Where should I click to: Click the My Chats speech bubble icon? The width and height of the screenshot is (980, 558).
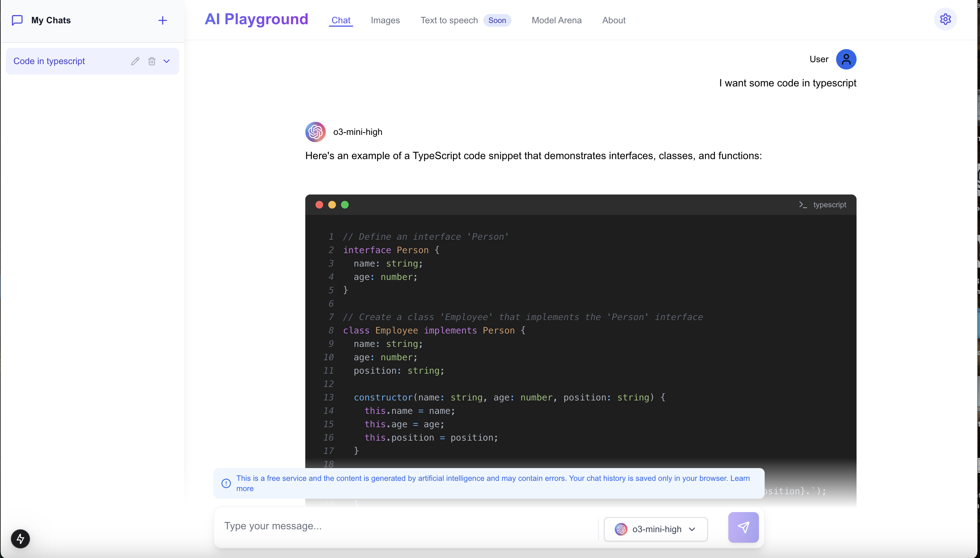pos(17,20)
